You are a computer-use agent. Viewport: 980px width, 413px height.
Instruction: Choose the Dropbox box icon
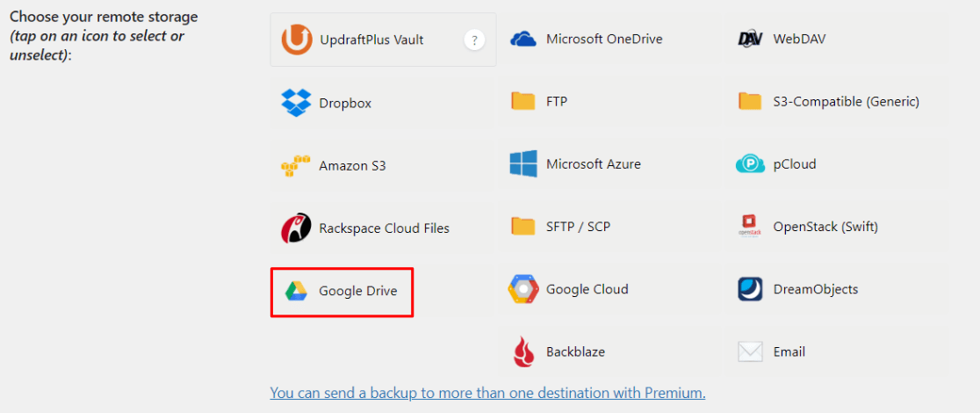tap(296, 103)
